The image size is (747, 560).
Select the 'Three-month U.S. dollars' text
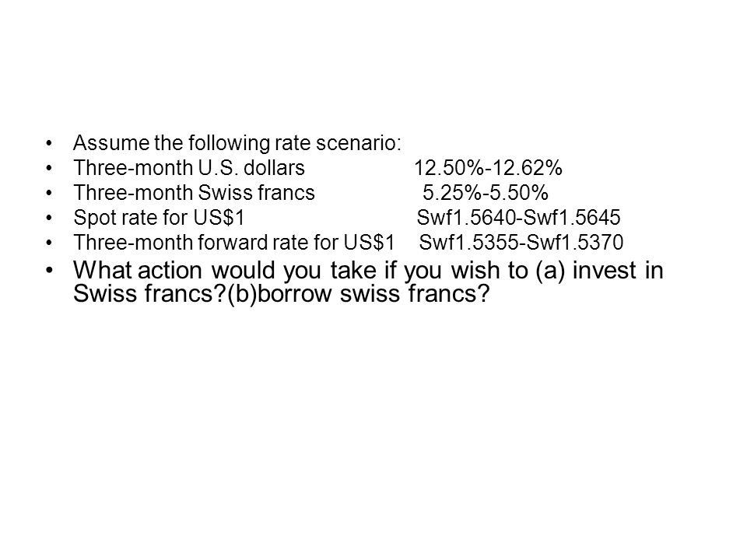pos(189,168)
